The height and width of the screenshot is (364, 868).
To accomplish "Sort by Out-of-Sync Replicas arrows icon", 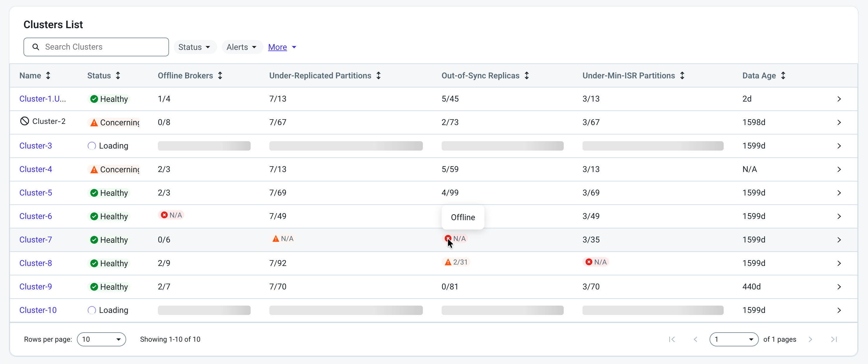I will click(527, 75).
